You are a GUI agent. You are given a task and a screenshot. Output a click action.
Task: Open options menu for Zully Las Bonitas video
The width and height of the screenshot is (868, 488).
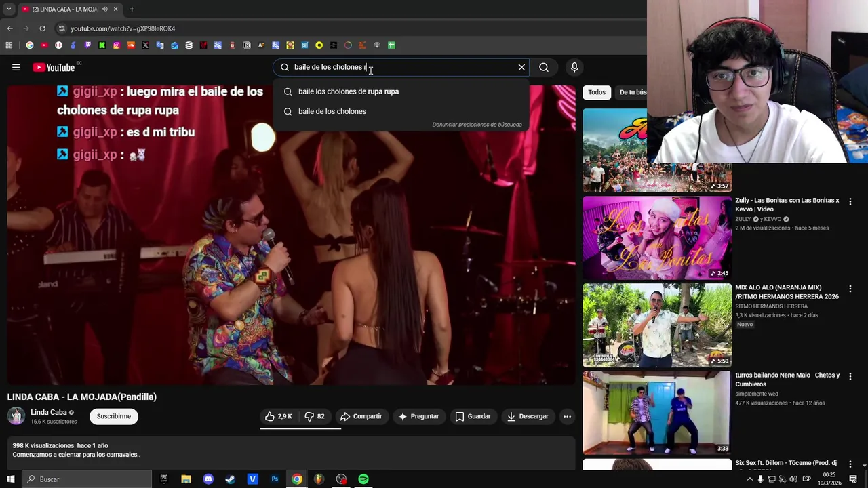tap(850, 202)
